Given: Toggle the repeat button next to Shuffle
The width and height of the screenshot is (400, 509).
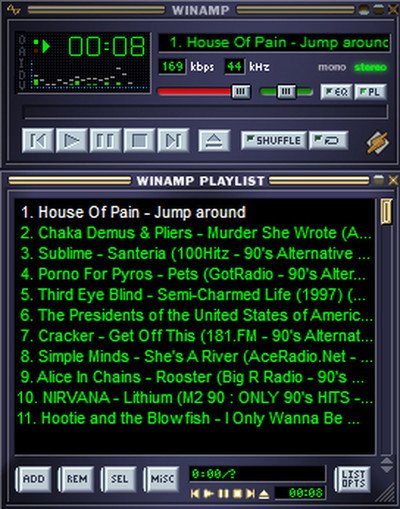Looking at the screenshot, I should [x=328, y=140].
